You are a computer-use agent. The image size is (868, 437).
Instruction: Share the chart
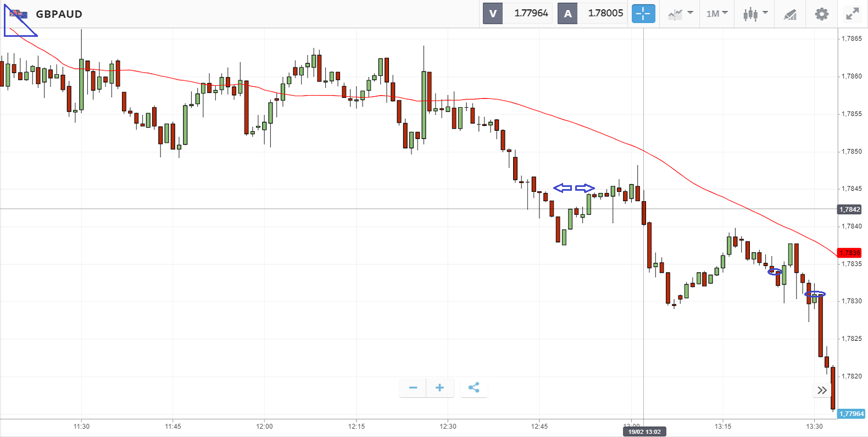[474, 388]
